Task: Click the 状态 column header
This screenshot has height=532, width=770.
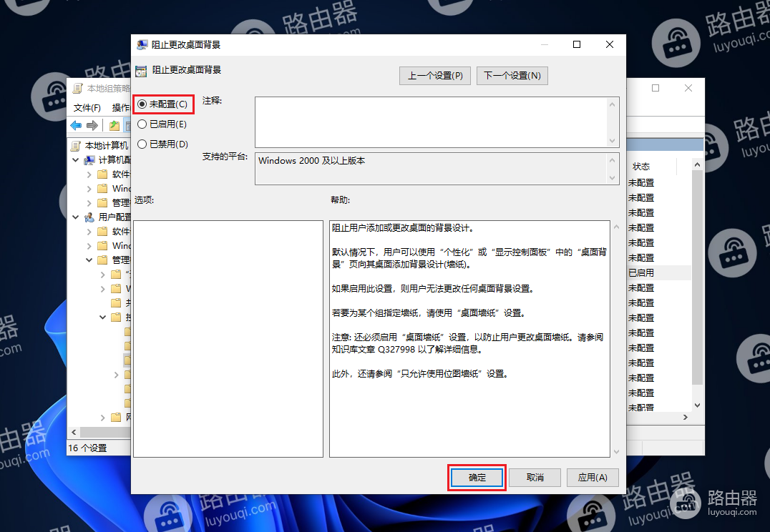Action: [x=641, y=167]
